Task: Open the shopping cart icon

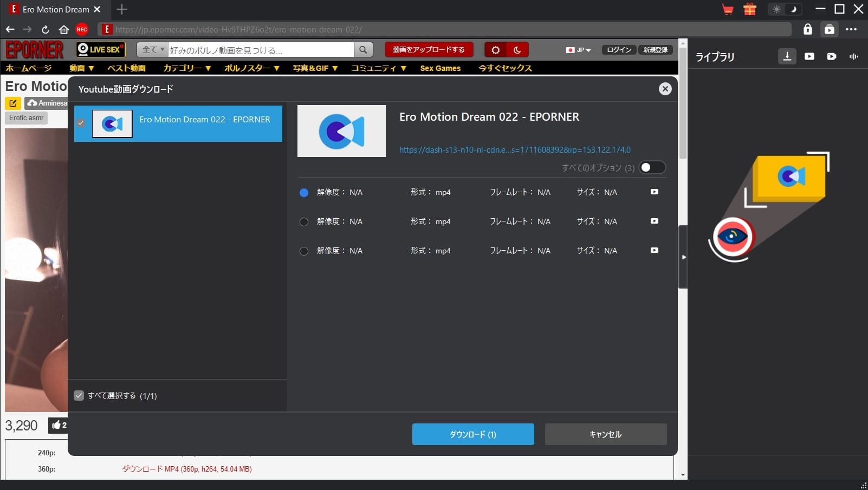Action: (x=728, y=9)
